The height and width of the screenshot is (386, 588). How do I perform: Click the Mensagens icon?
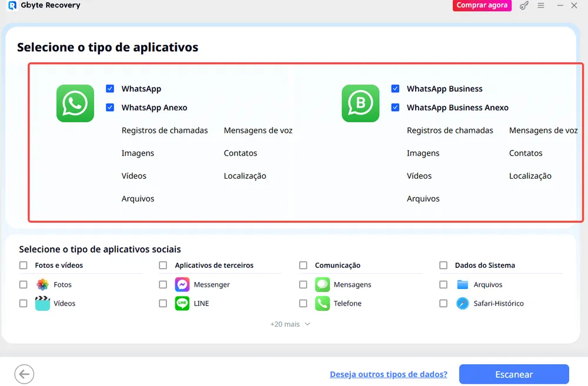click(322, 284)
